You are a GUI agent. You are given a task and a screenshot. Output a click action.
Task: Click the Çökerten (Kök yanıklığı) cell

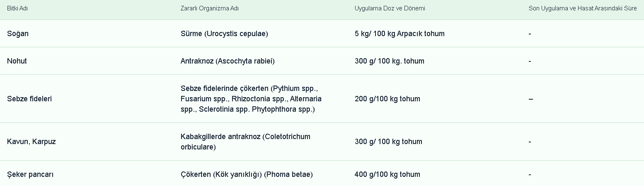click(247, 174)
